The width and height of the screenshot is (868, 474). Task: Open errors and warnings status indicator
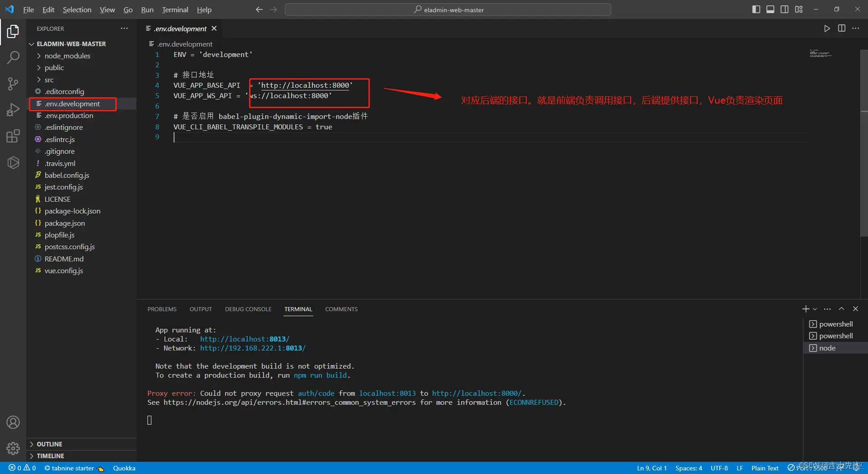[x=22, y=468]
